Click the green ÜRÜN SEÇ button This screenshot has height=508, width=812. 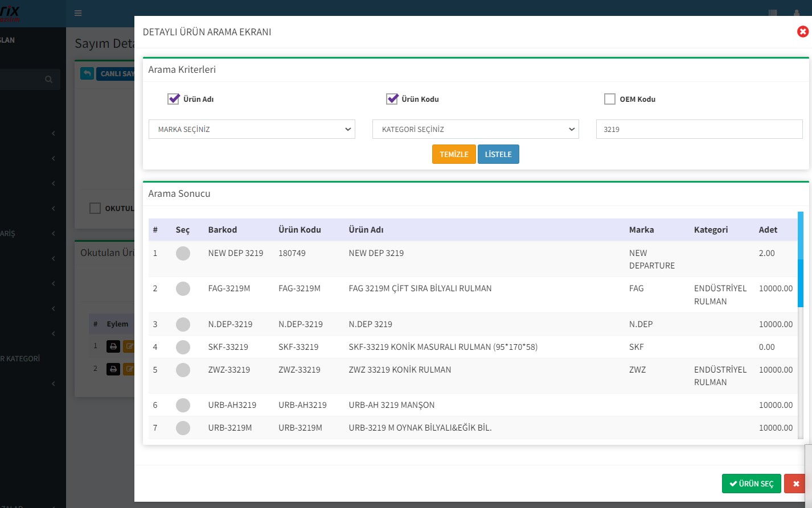[751, 484]
